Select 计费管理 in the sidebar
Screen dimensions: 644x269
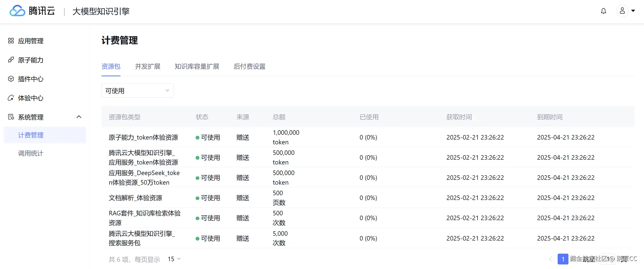(x=31, y=135)
